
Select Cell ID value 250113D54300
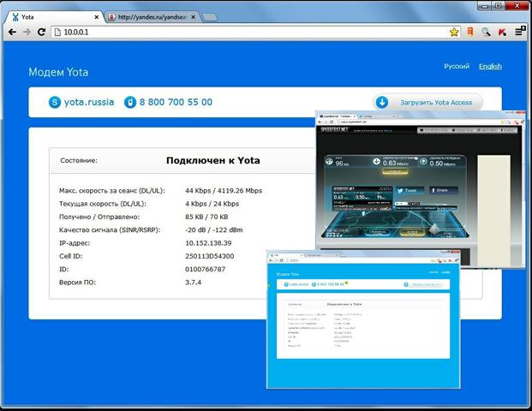pos(209,256)
